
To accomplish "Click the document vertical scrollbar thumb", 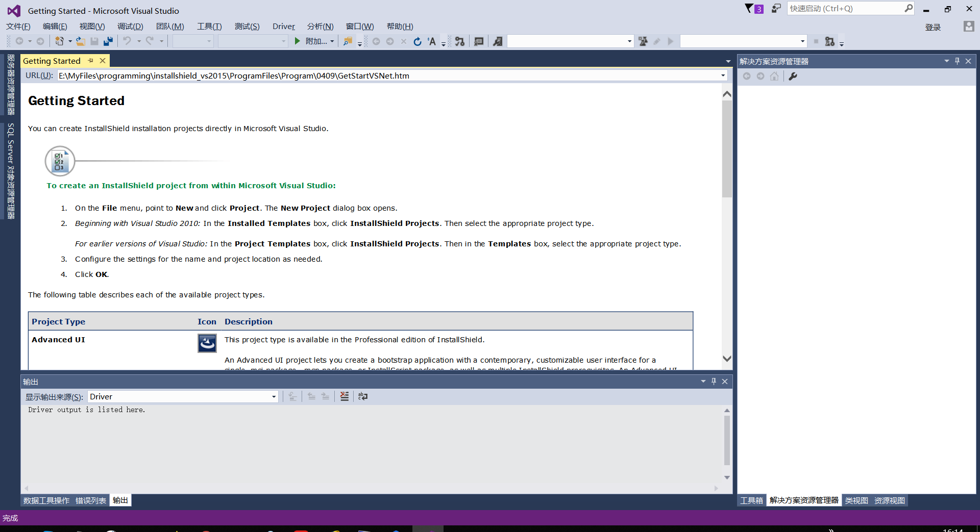I will 727,148.
